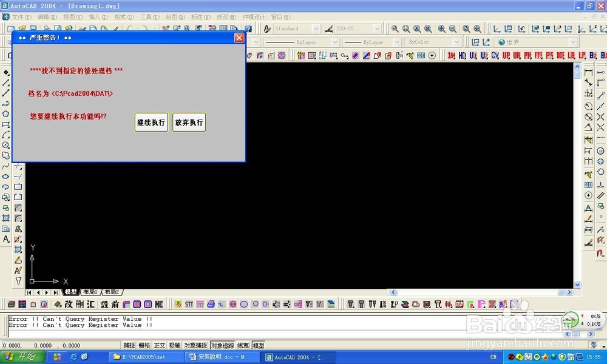Open the ByLayer lineweight dropdown
The height and width of the screenshot is (364, 607).
pos(397,42)
